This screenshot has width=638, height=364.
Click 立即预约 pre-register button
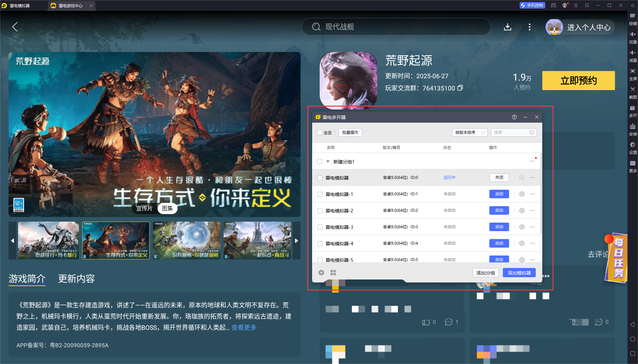tap(578, 81)
